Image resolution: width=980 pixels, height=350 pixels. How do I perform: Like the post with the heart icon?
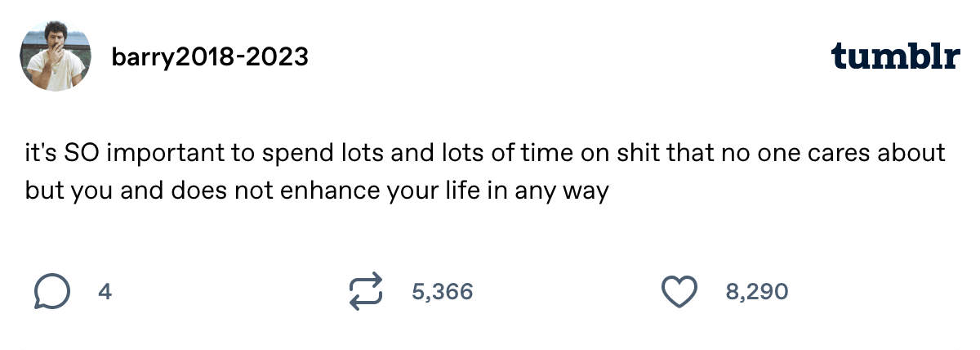[679, 292]
